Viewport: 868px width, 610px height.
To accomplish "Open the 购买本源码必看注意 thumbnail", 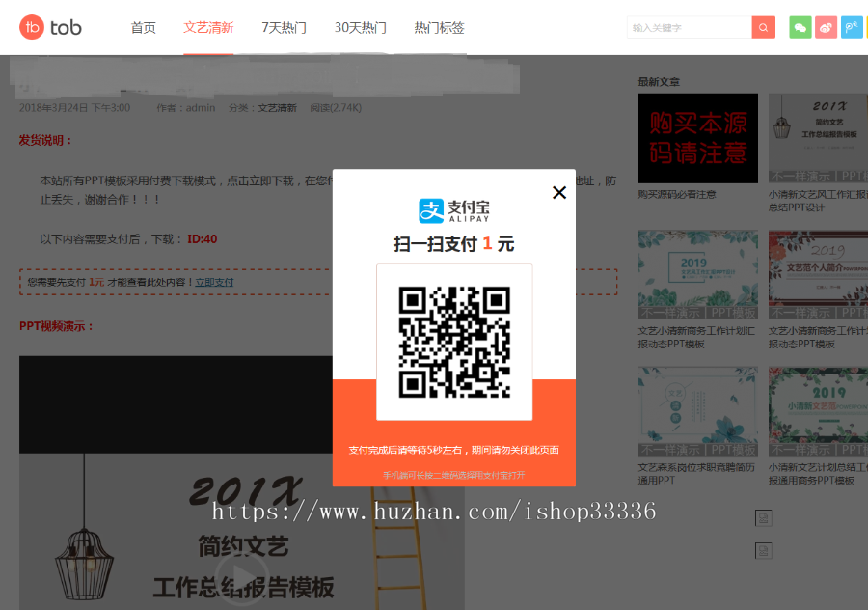I will (697, 138).
